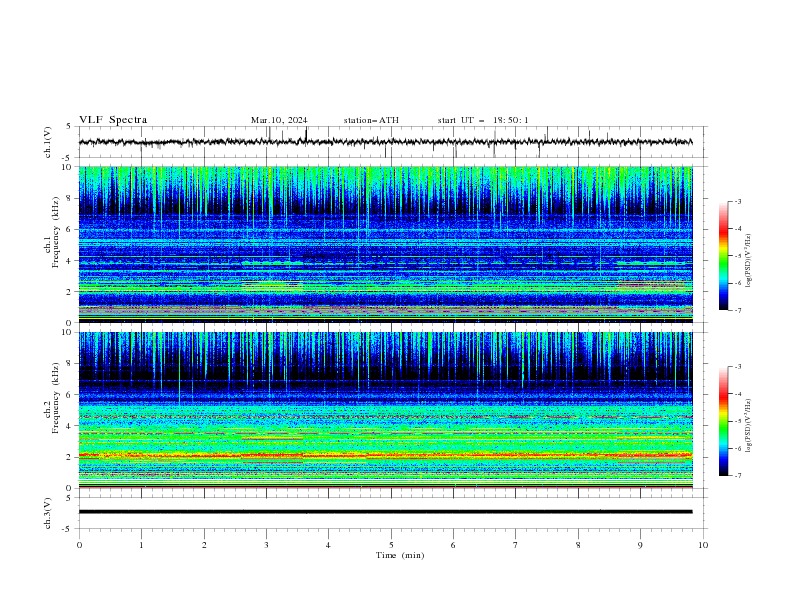Click time axis tick label '6'
792x612 pixels.
453,545
